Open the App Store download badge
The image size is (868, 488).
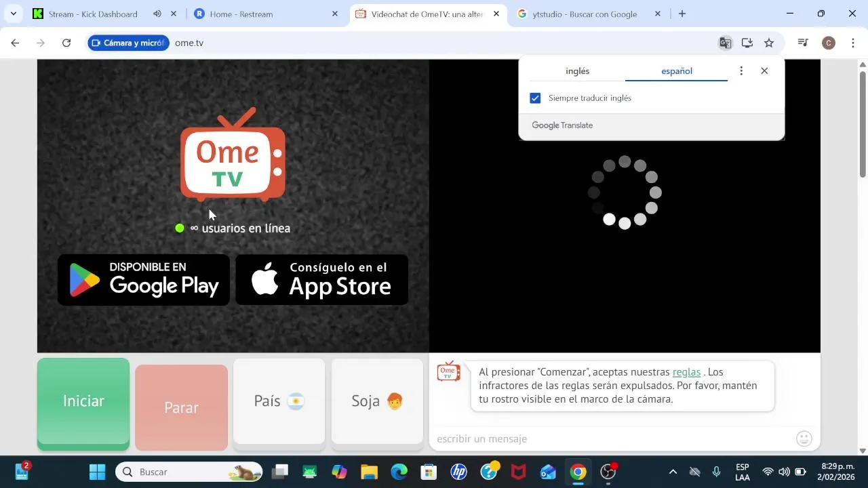pos(321,279)
